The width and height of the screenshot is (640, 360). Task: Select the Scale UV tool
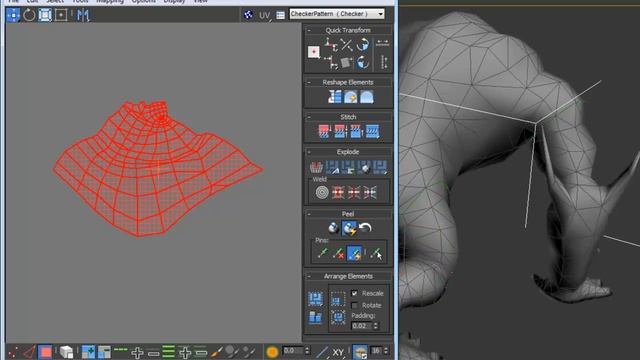(45, 15)
